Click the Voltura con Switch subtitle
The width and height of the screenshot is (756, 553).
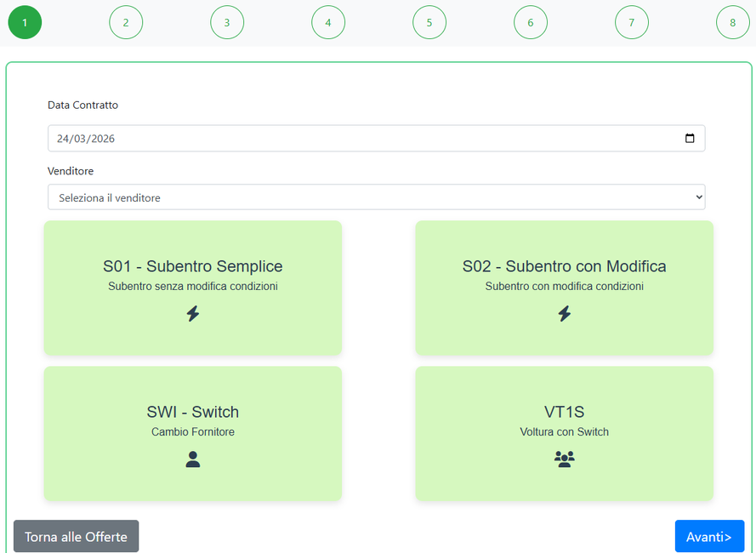(x=565, y=432)
